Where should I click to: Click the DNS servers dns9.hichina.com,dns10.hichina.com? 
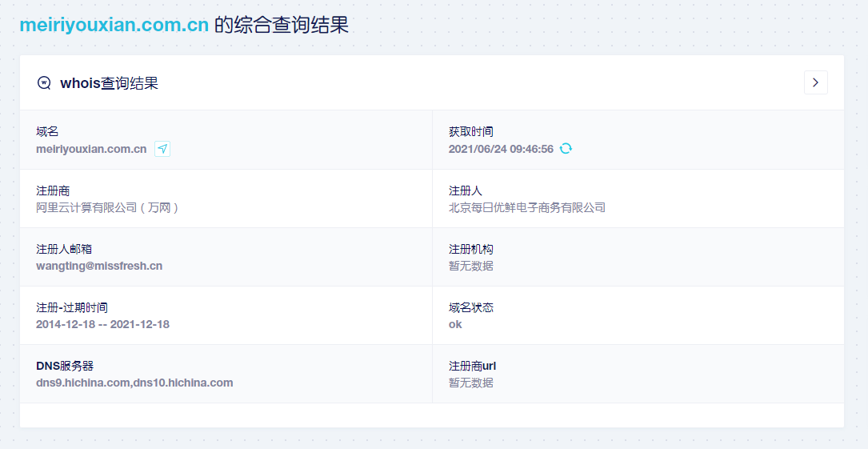[134, 383]
